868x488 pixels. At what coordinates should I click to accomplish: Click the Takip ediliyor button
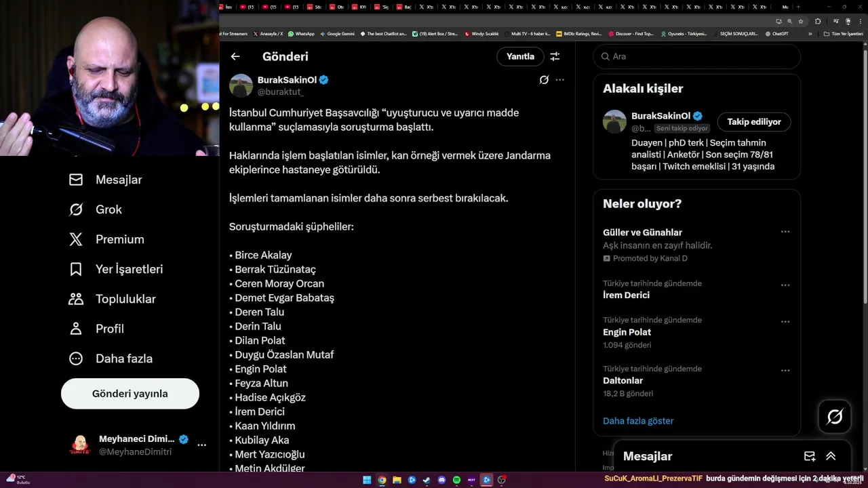[x=754, y=122]
